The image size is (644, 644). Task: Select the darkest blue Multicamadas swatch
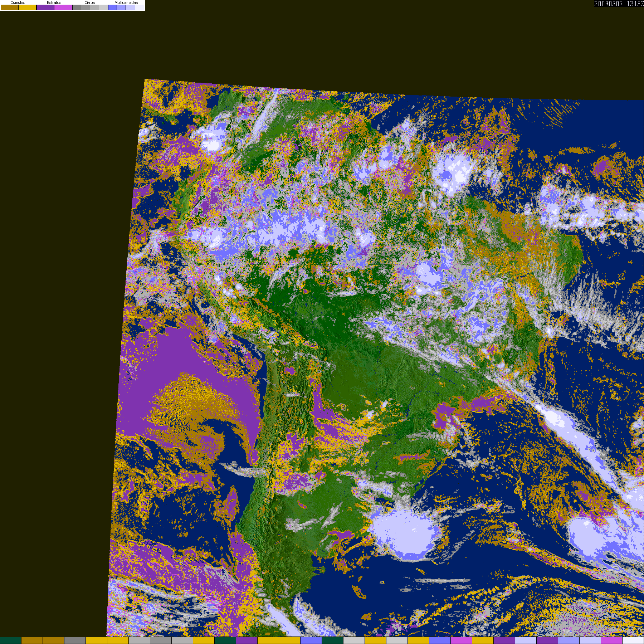tap(112, 7)
